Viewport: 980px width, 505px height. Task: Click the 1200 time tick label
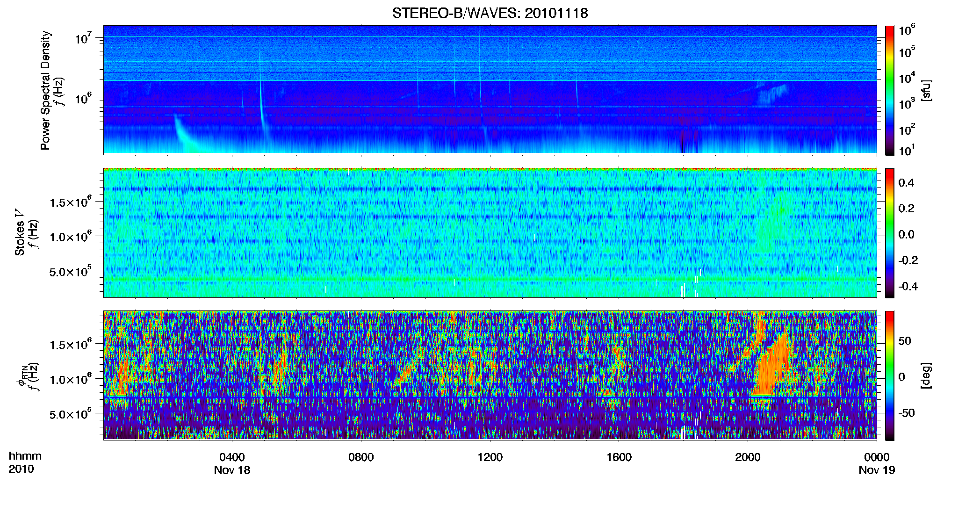point(490,457)
